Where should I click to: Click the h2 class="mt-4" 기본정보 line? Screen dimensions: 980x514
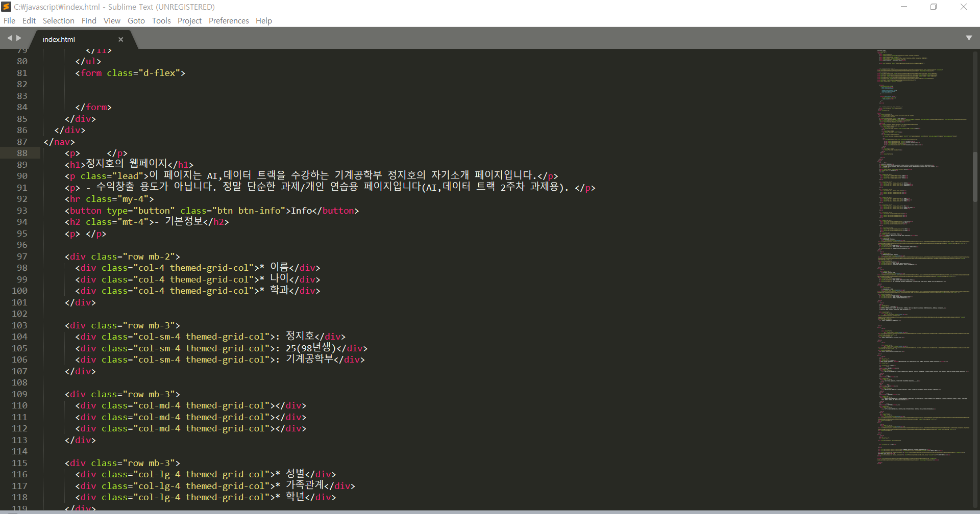point(147,222)
